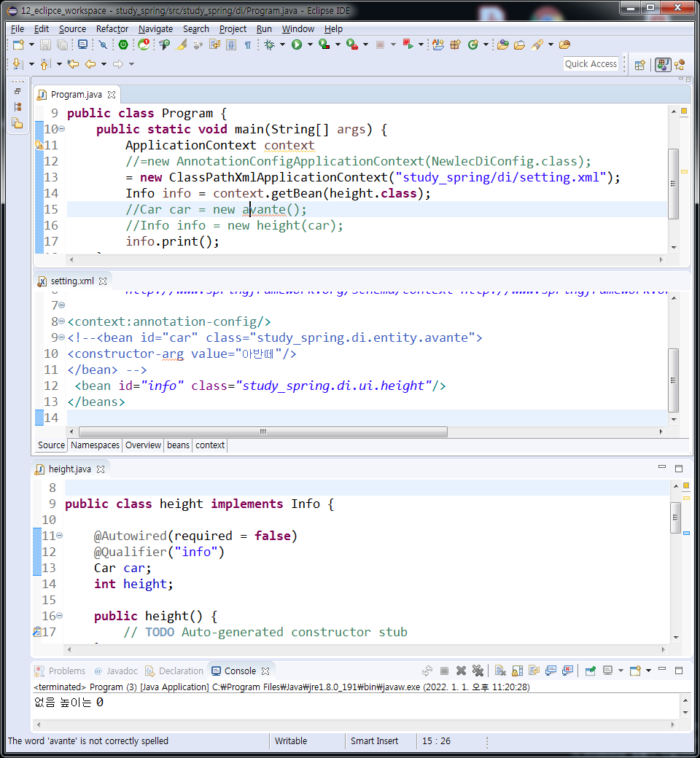This screenshot has width=700, height=758.
Task: Click the Open Perspective icon
Action: click(x=640, y=65)
